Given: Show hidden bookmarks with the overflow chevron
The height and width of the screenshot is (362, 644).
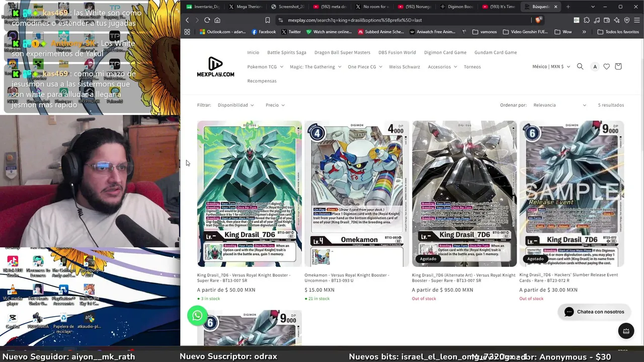Looking at the screenshot, I should 584,32.
